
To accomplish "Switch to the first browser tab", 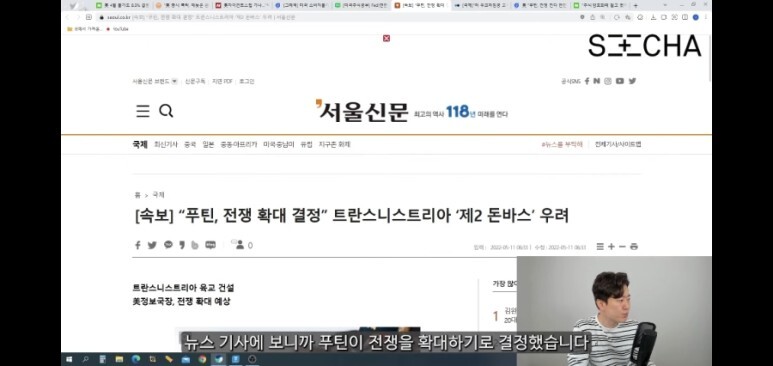I will [x=121, y=5].
